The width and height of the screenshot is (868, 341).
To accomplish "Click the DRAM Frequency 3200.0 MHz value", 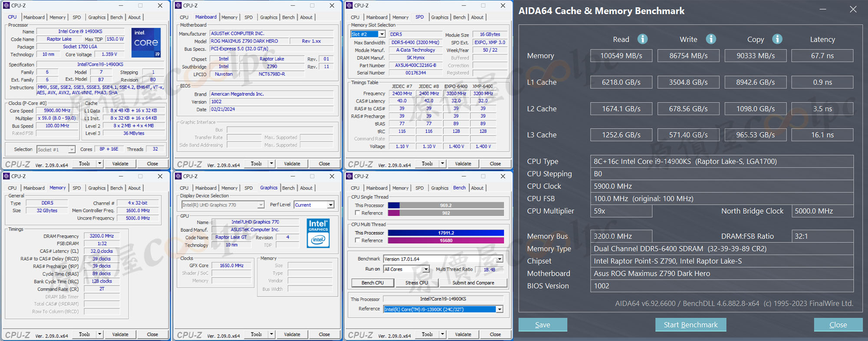I will click(x=102, y=236).
